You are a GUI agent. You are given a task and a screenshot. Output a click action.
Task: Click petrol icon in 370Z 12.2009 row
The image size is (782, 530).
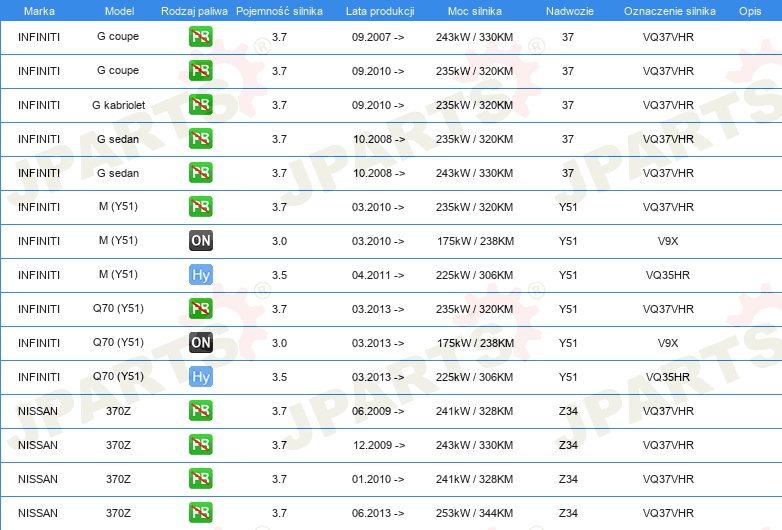[200, 444]
